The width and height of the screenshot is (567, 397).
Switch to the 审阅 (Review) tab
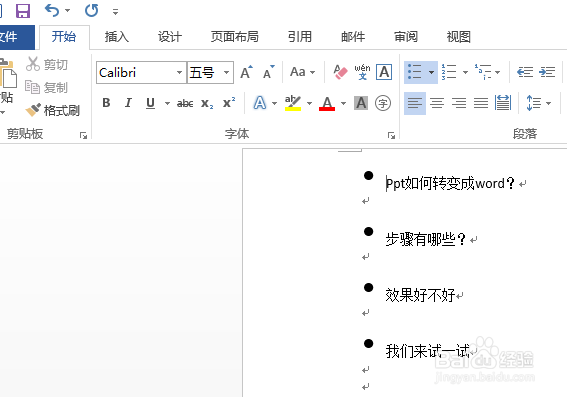click(x=406, y=37)
